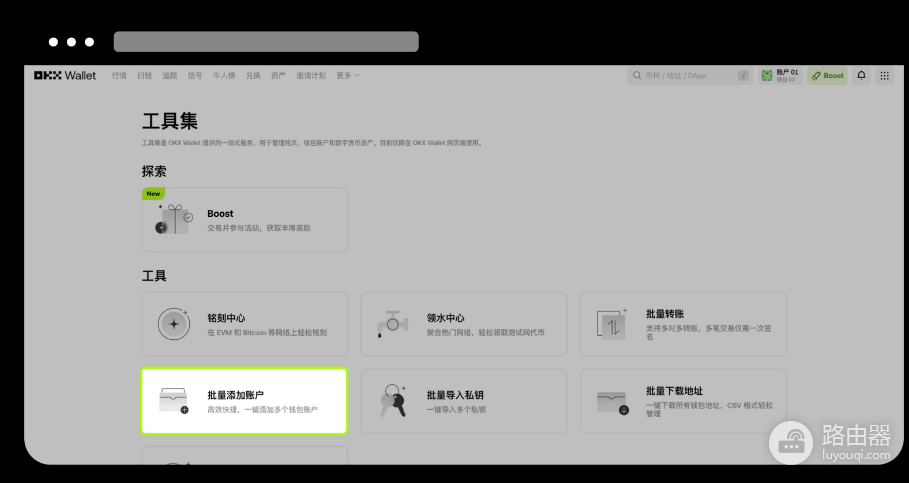Click the Boost gift box icon
The height and width of the screenshot is (483, 909).
pos(174,220)
